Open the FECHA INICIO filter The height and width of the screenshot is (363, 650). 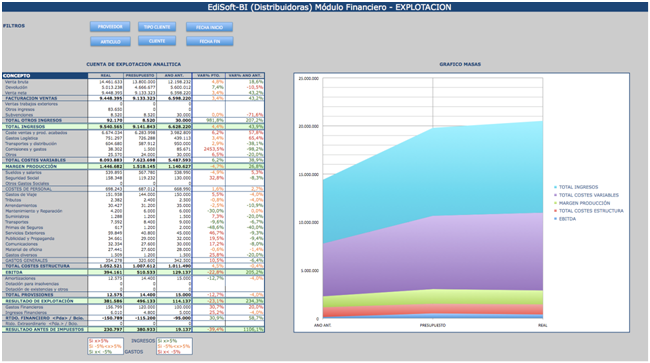pos(209,27)
